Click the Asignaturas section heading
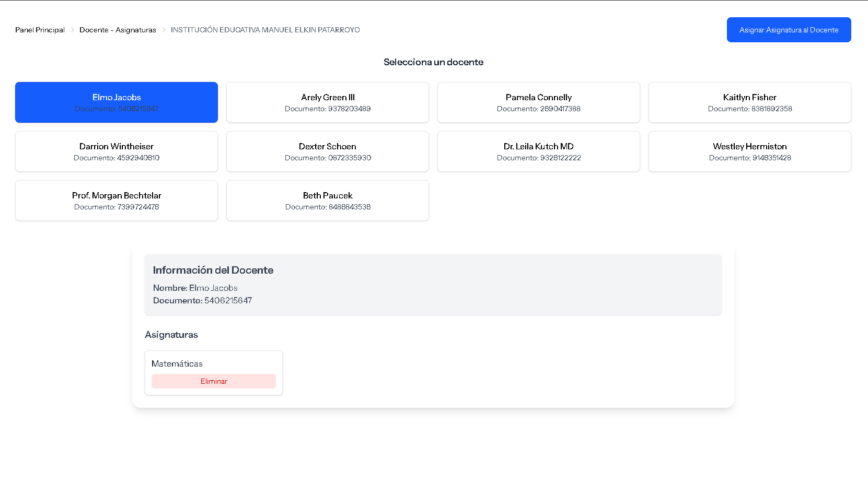Screen dimensions: 868x483 [171, 335]
